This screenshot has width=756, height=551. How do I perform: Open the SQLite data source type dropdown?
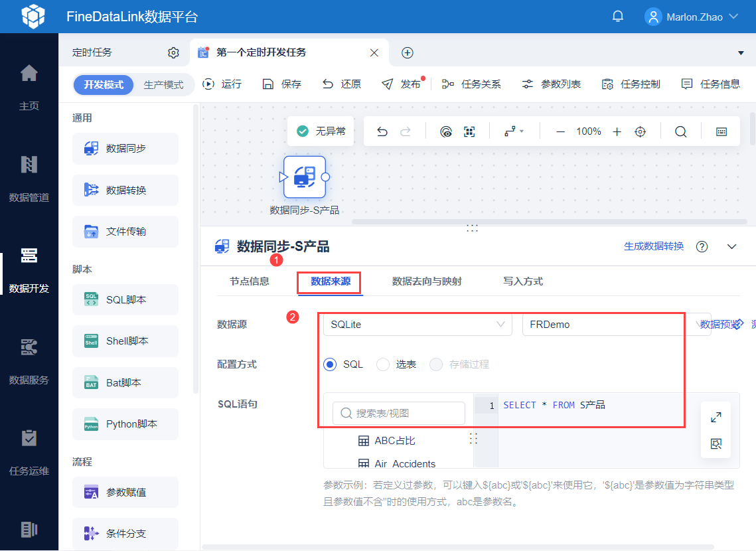tap(417, 325)
